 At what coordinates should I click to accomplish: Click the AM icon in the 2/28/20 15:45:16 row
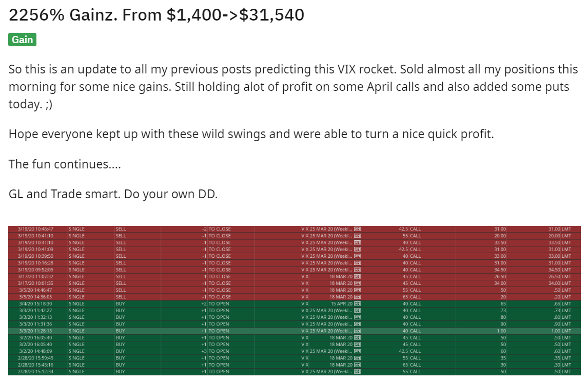358,365
